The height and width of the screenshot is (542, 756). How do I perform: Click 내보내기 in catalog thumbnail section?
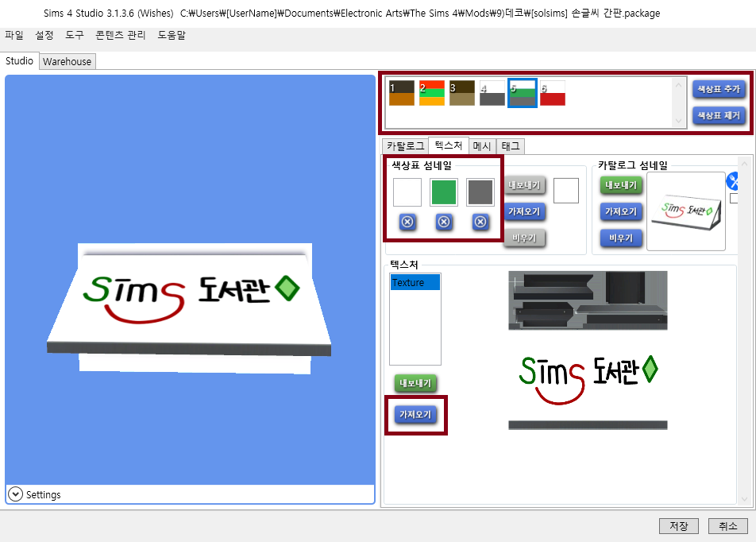(621, 185)
